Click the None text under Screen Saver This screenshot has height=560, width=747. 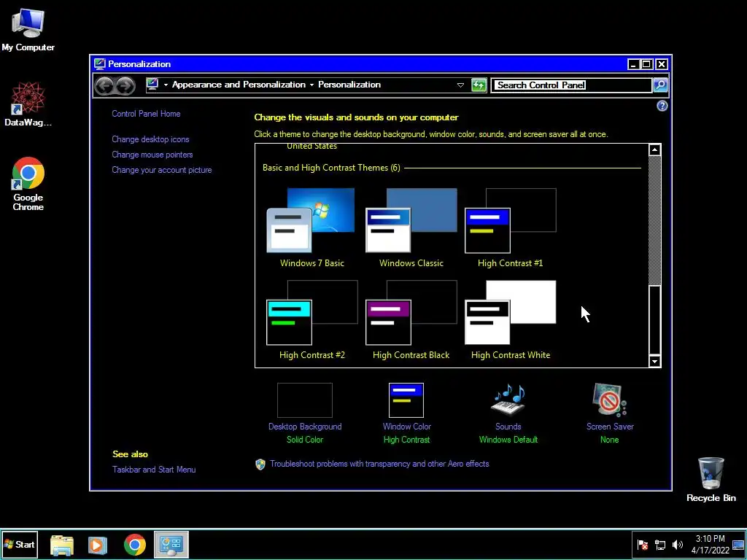coord(610,440)
